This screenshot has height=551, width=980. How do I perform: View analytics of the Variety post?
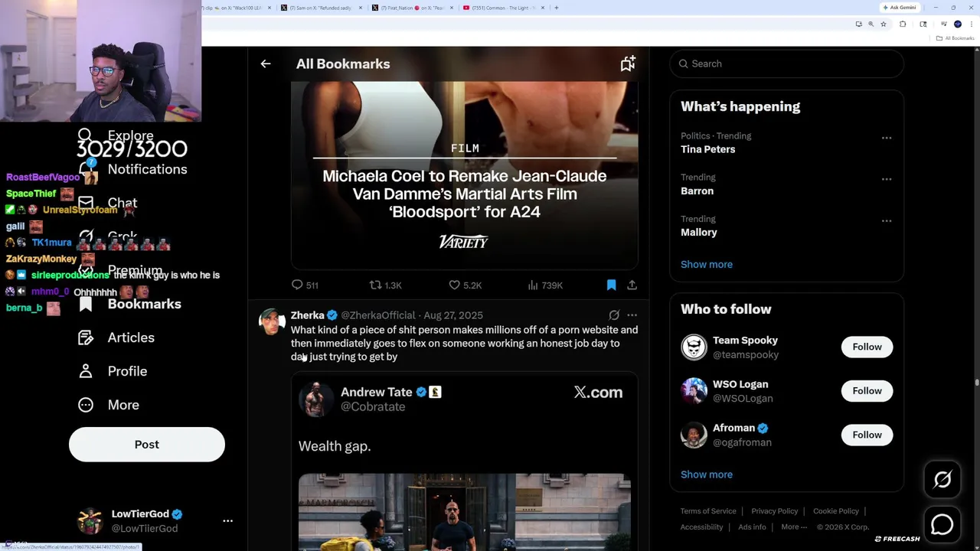tap(545, 285)
